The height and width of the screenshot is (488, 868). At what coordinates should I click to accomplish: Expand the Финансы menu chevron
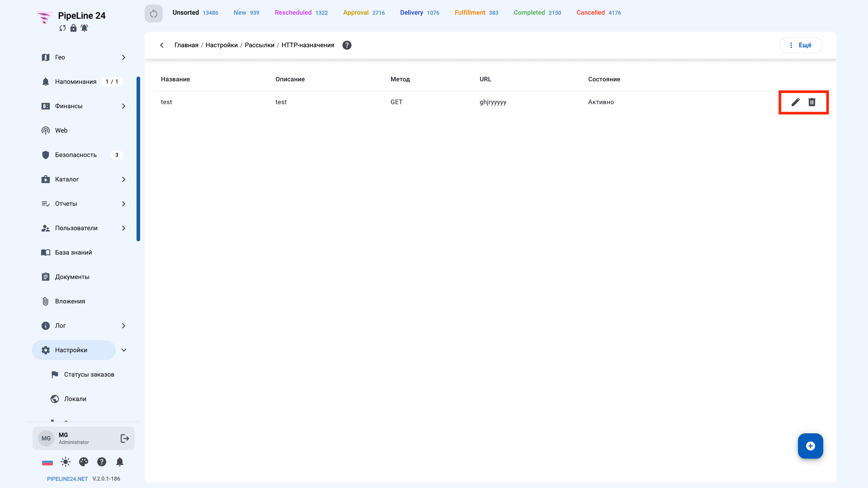[x=124, y=106]
